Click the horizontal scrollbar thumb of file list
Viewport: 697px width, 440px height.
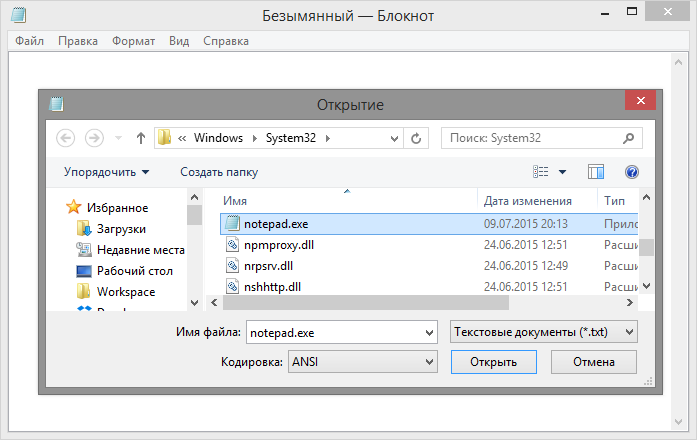[x=366, y=303]
